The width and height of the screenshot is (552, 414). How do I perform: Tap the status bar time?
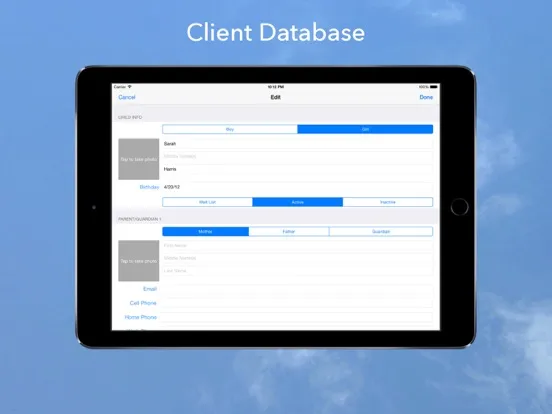(x=276, y=87)
